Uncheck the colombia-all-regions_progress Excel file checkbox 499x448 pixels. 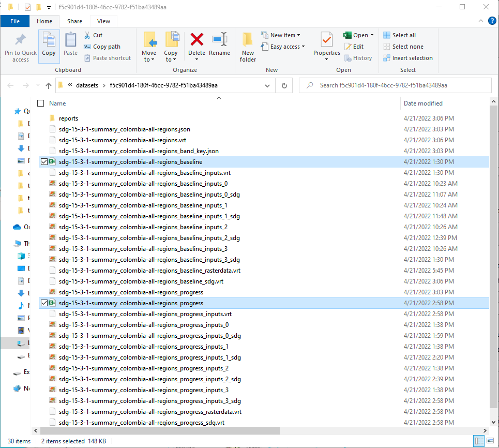point(44,303)
